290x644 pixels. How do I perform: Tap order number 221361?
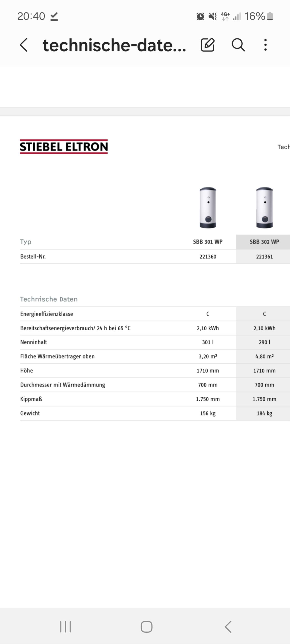point(264,257)
